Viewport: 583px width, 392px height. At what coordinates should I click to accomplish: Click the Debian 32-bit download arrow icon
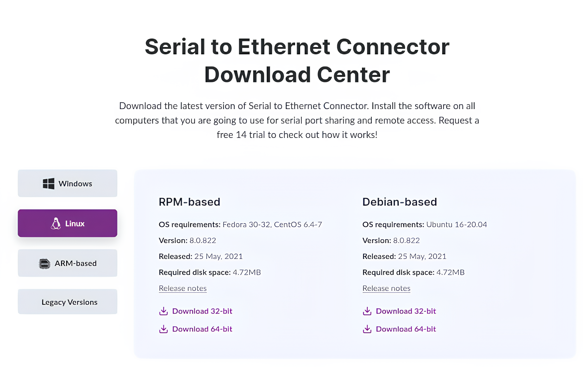click(367, 311)
